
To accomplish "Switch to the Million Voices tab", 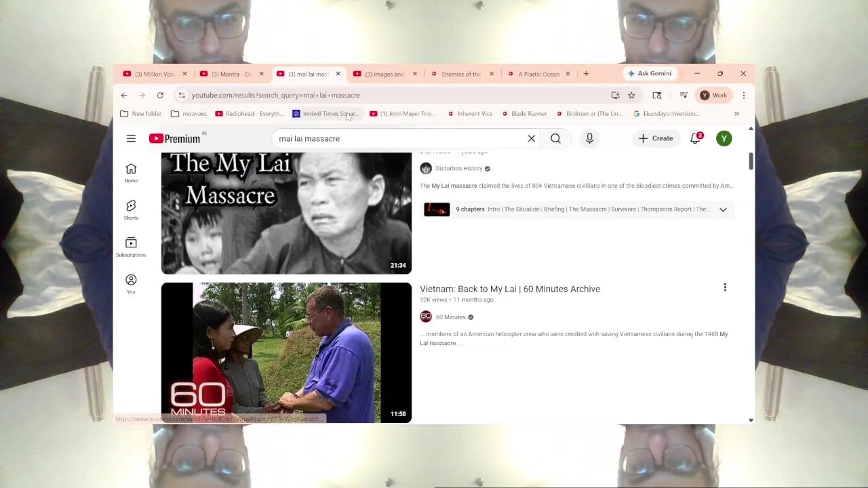I will pos(155,74).
